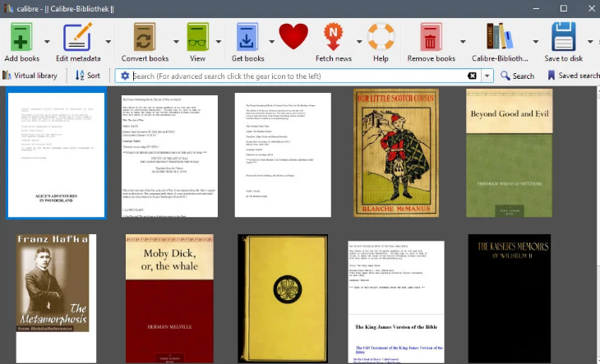The image size is (600, 364).
Task: Expand the Convert books dropdown arrow
Action: (176, 41)
